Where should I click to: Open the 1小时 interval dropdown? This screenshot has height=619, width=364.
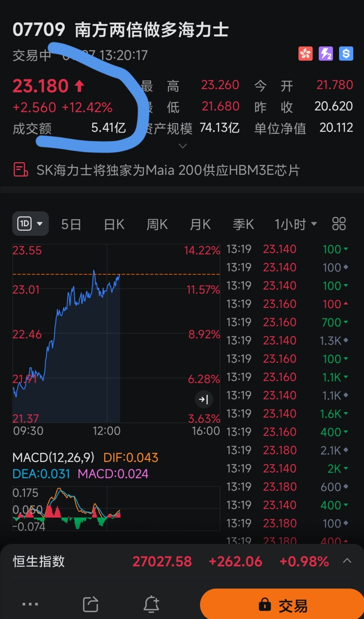point(295,224)
